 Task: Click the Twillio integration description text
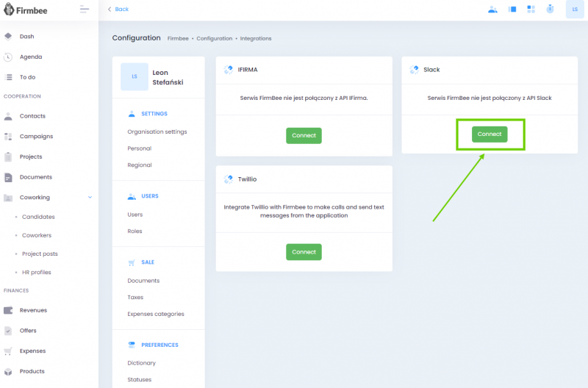[304, 212]
